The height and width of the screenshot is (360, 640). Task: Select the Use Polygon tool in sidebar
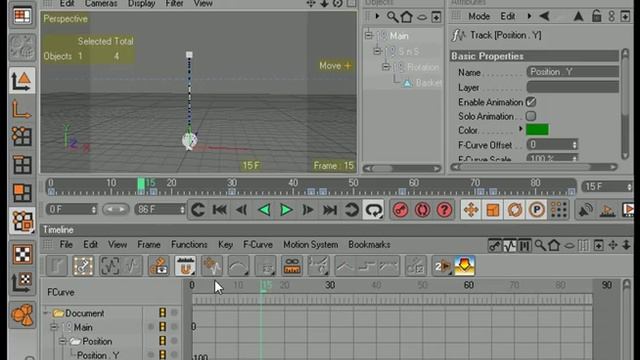coord(22,193)
